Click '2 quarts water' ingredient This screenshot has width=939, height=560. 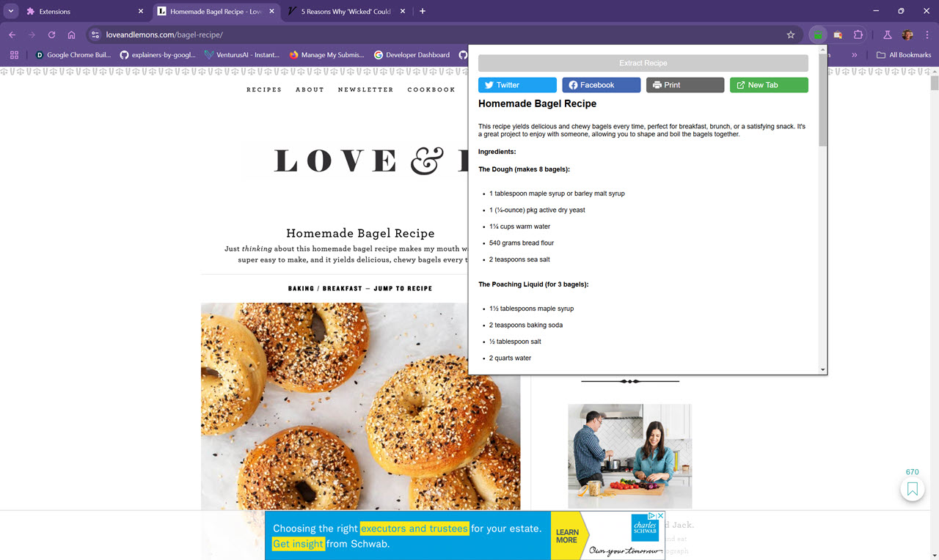[x=511, y=358]
